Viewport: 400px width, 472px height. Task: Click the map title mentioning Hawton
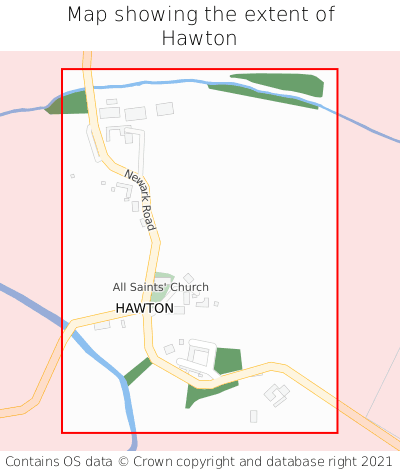pos(201,26)
